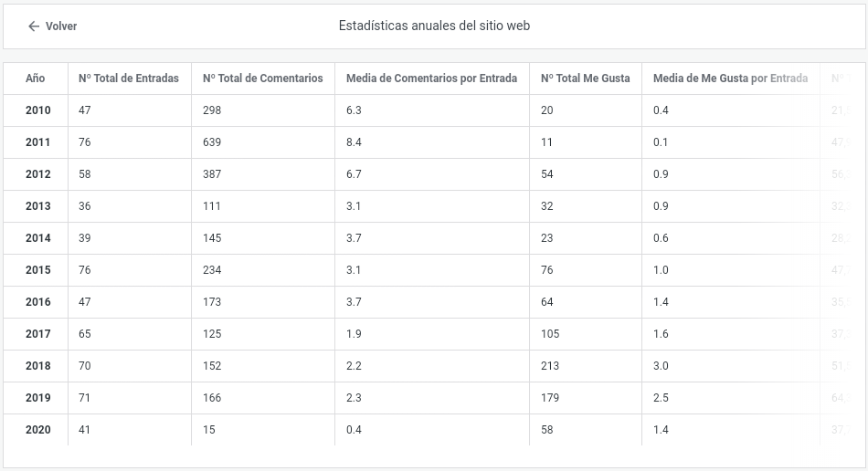Click the Nº Total de Comentarios header
Image resolution: width=868 pixels, height=471 pixels.
tap(263, 78)
